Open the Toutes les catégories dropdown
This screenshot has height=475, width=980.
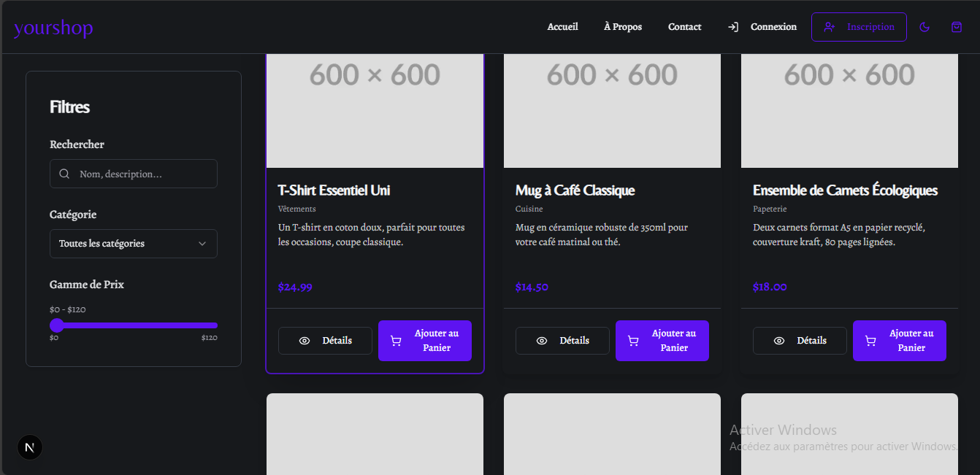point(133,244)
